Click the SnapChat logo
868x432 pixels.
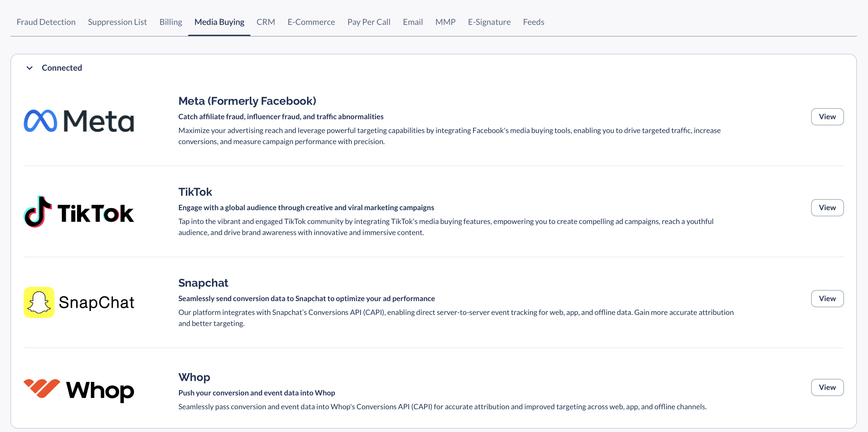tap(79, 302)
